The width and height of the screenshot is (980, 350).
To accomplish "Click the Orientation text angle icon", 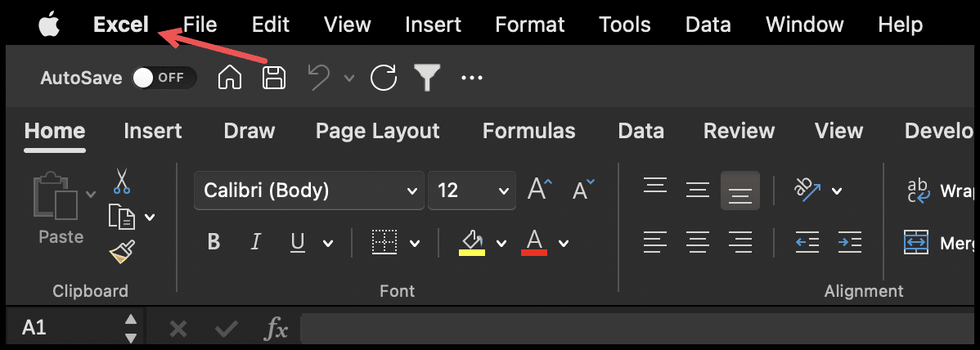I will click(x=808, y=190).
